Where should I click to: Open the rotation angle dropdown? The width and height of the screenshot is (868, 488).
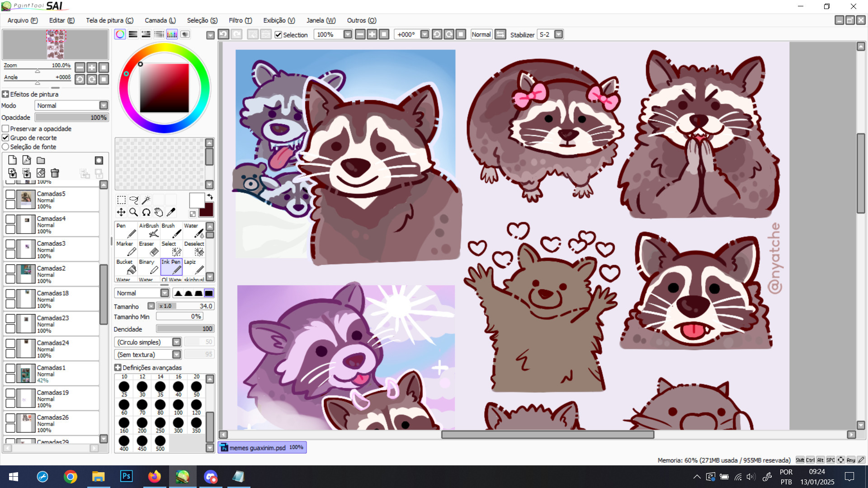425,34
